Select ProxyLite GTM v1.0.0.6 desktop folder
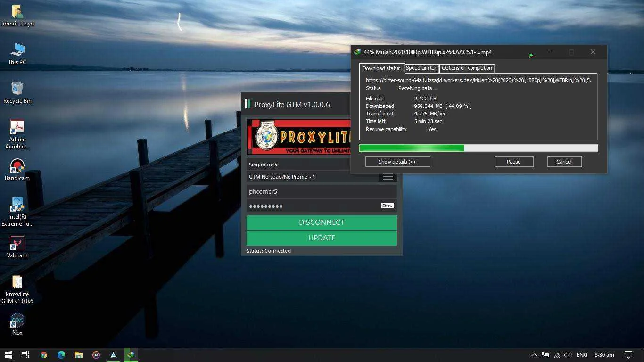This screenshot has width=644, height=362. (x=17, y=289)
